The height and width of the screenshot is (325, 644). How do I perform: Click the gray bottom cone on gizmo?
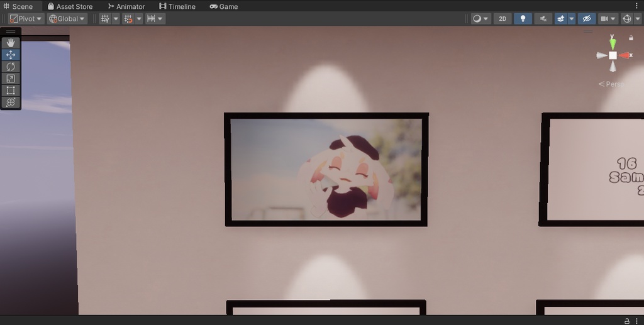point(613,67)
